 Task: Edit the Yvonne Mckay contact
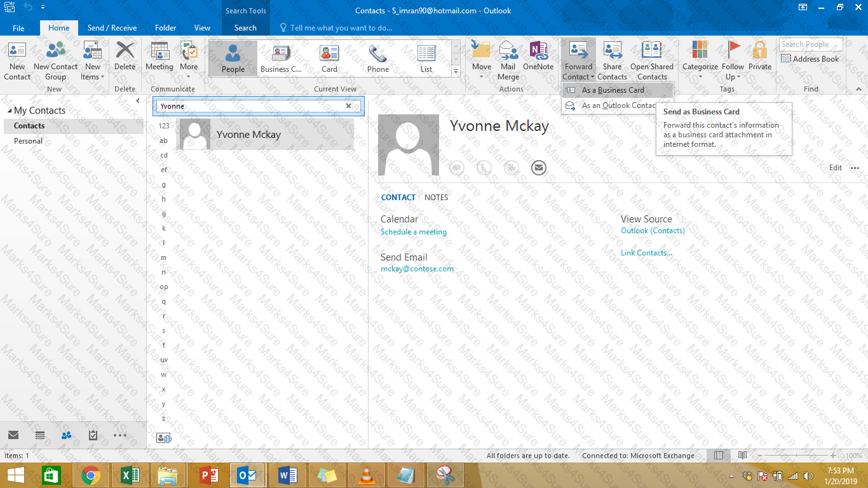836,168
